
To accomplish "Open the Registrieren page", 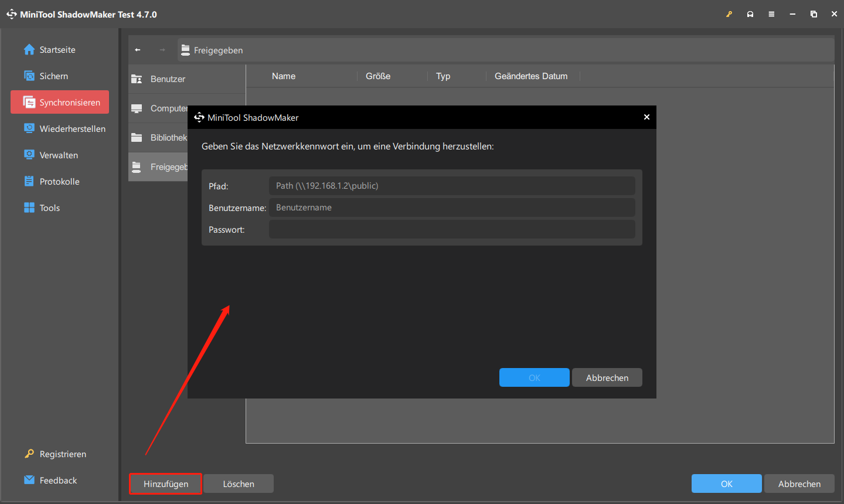I will pyautogui.click(x=62, y=454).
